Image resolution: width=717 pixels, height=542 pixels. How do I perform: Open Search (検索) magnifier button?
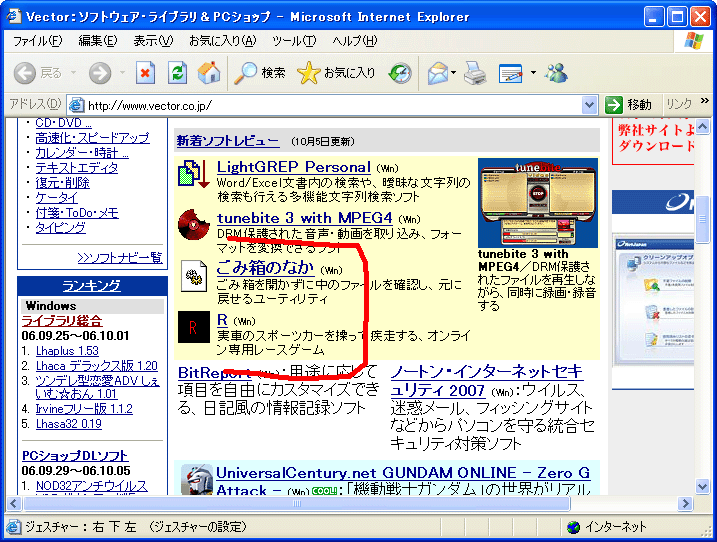pos(260,73)
